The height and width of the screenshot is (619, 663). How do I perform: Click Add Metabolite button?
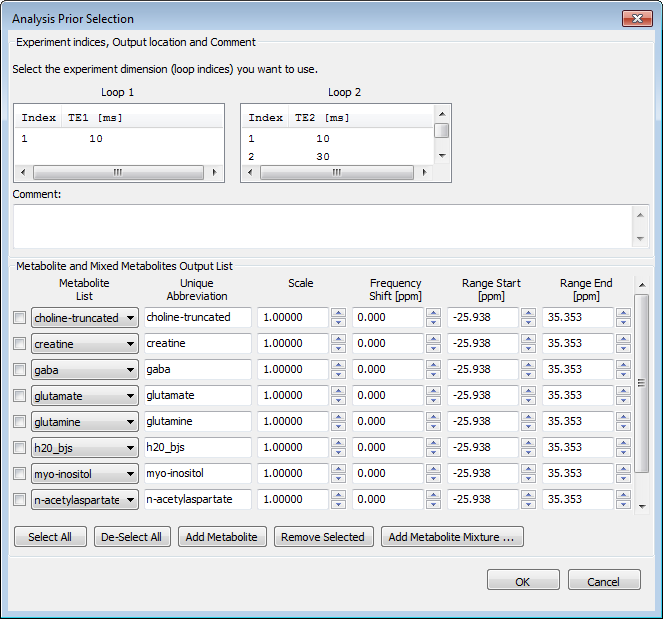[x=222, y=537]
